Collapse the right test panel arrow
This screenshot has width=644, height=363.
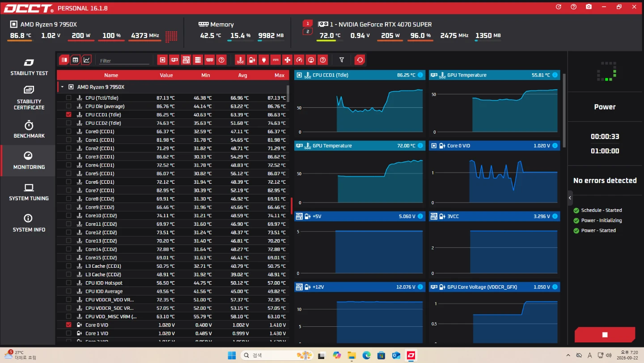click(570, 198)
